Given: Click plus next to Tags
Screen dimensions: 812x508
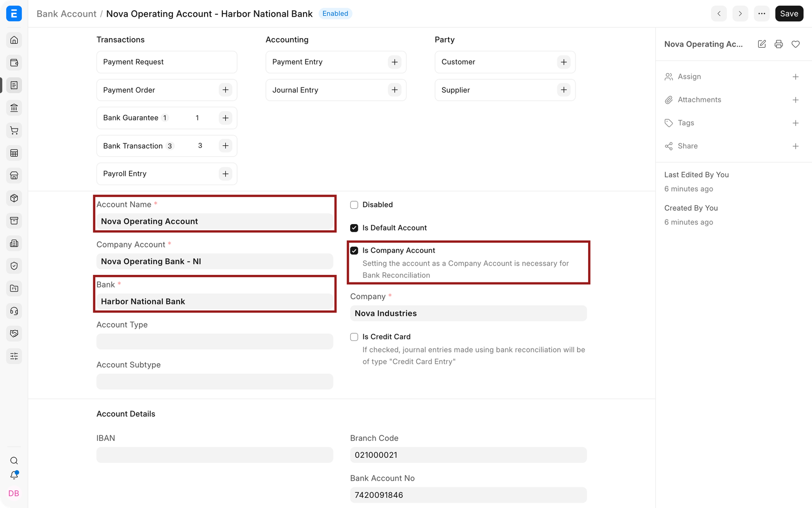Looking at the screenshot, I should (796, 123).
